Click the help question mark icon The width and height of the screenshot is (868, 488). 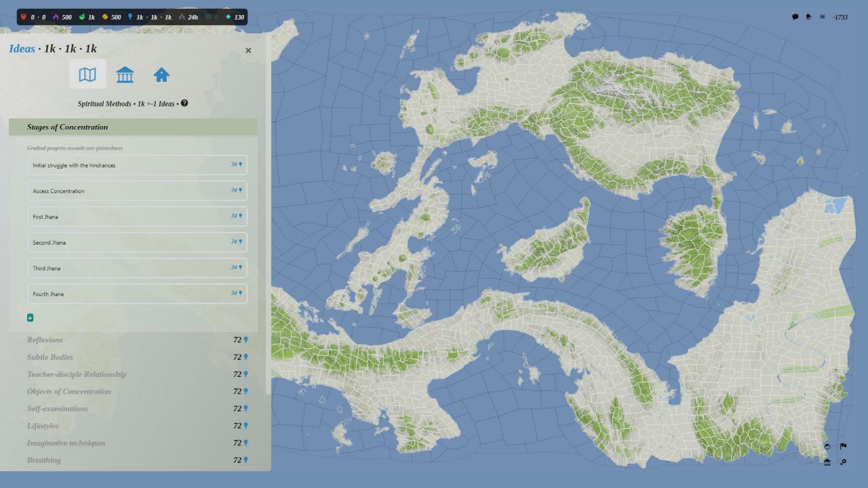point(184,104)
